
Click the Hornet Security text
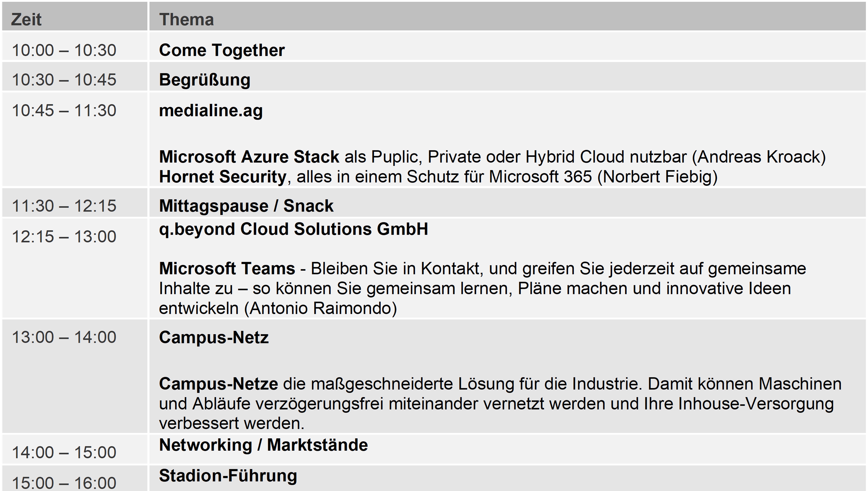point(222,177)
